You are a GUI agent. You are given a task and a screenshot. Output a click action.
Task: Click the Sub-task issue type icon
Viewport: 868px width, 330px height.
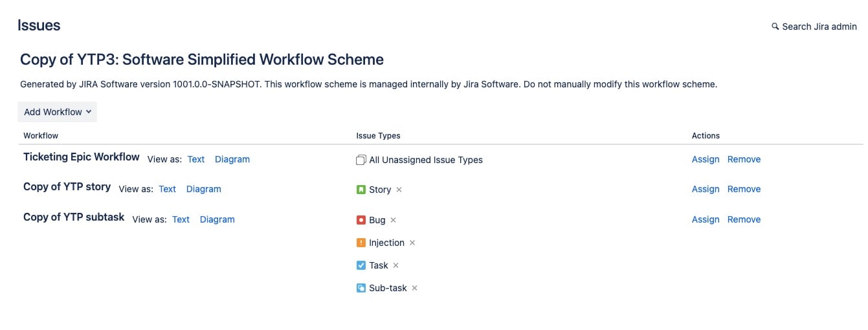tap(361, 288)
